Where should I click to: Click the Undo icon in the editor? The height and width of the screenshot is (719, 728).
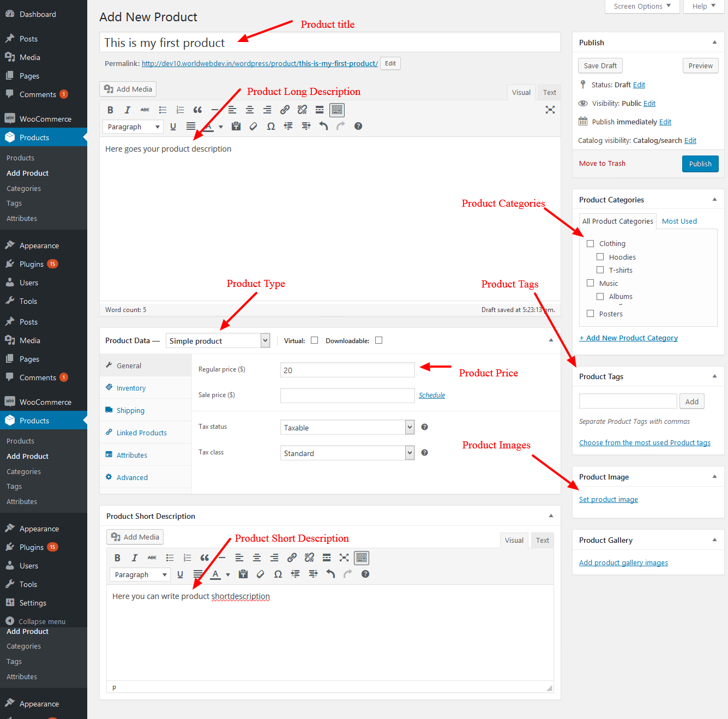click(323, 126)
